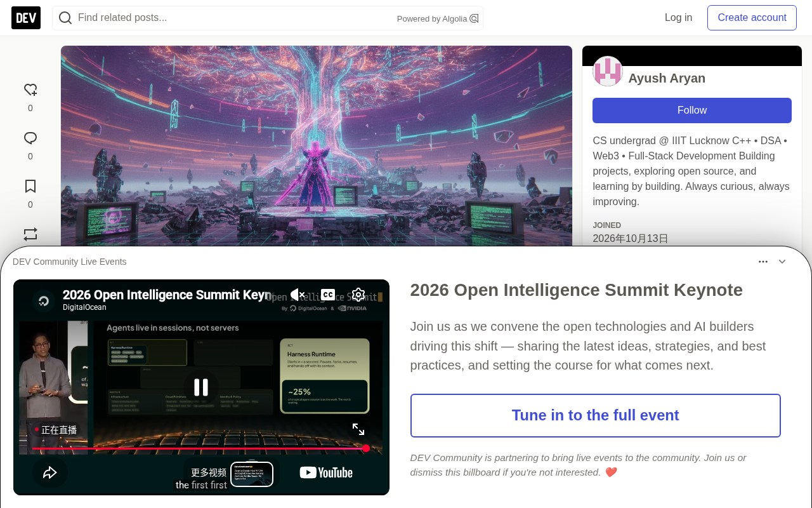The image size is (812, 508).
Task: Open Ayush Aryan's profile avatar
Action: coord(608,71)
